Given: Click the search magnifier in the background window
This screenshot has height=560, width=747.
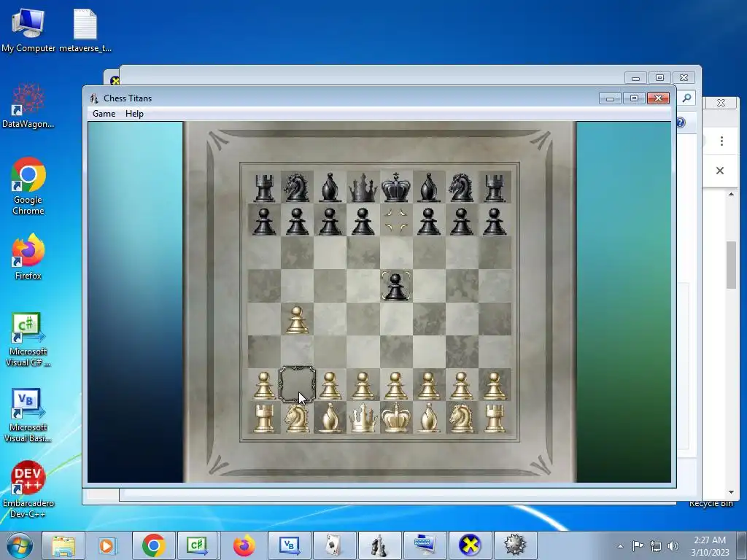Looking at the screenshot, I should point(686,98).
